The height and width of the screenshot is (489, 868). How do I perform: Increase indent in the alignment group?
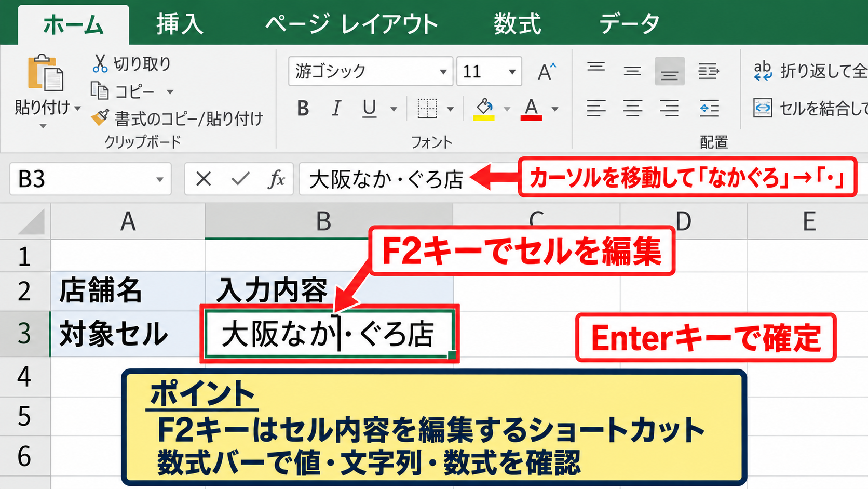pos(709,71)
